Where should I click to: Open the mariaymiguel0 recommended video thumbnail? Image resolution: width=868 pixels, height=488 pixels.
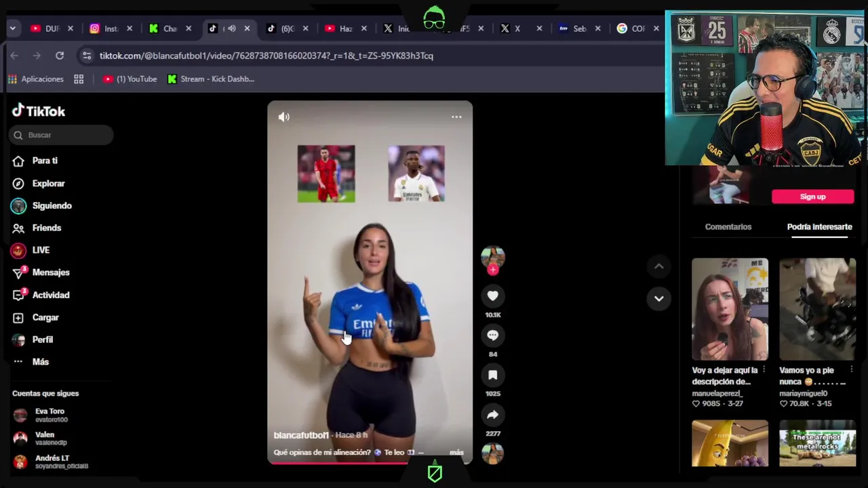point(818,309)
